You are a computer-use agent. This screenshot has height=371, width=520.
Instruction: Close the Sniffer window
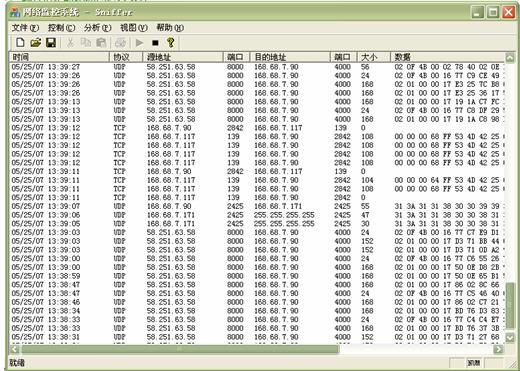(509, 12)
